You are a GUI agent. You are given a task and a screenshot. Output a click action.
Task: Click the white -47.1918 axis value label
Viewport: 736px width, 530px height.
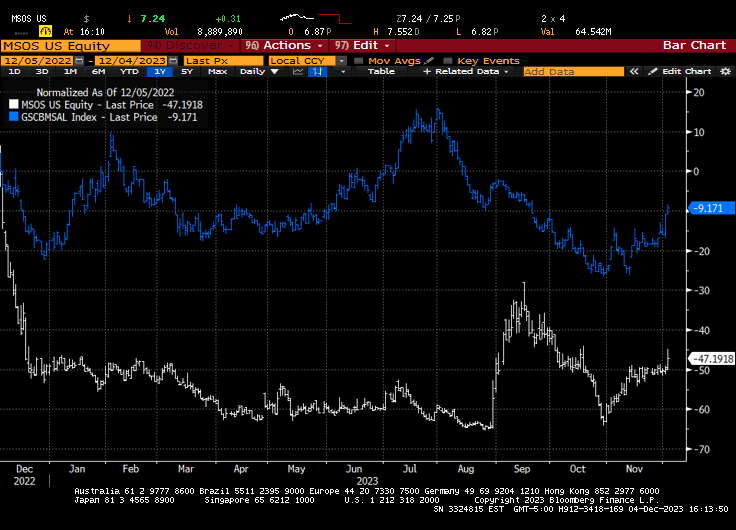pos(711,359)
